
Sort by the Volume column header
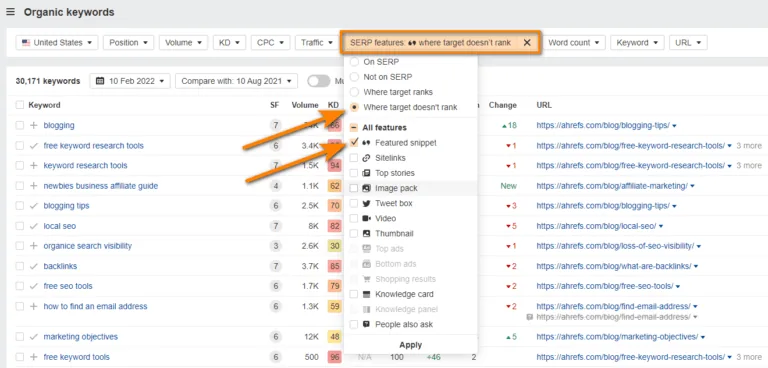tap(305, 105)
